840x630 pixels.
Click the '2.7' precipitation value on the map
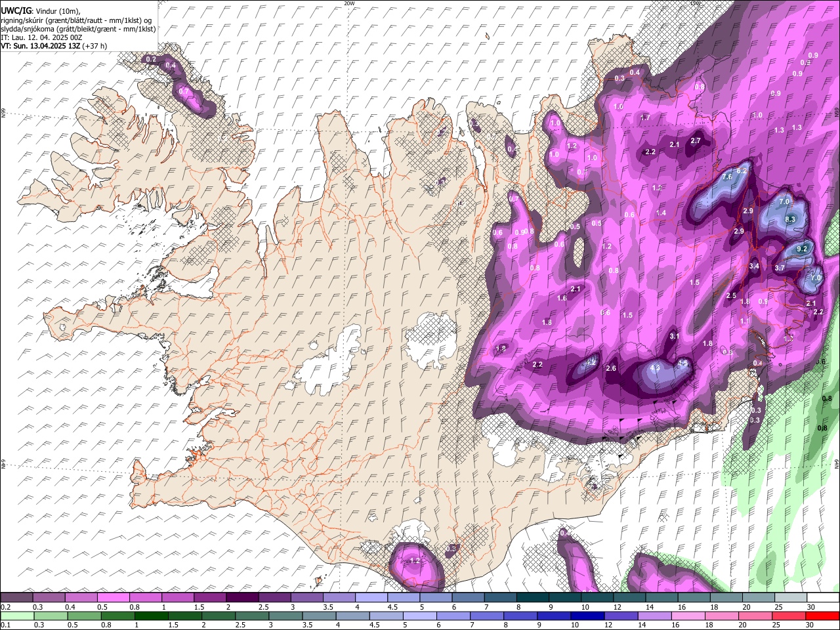(x=696, y=140)
